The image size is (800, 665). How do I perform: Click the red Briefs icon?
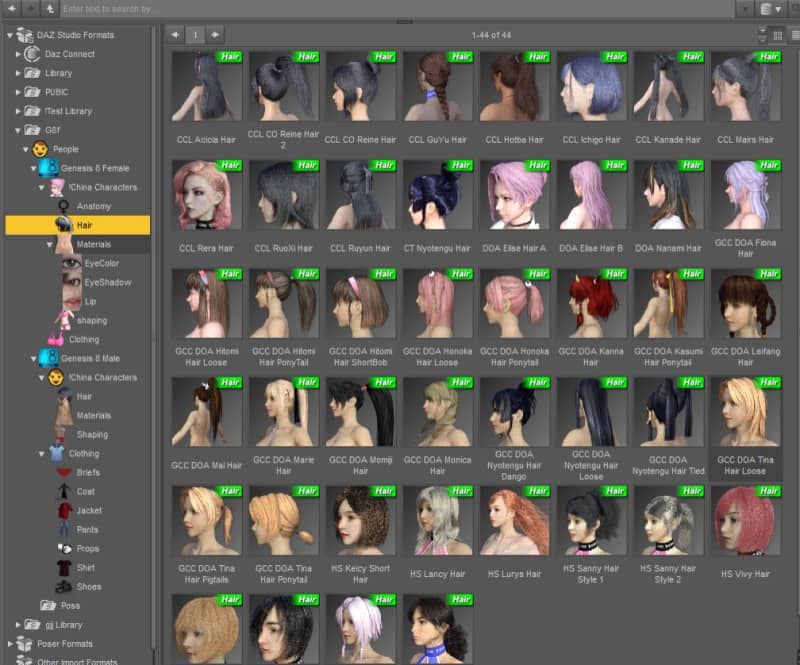[x=64, y=473]
